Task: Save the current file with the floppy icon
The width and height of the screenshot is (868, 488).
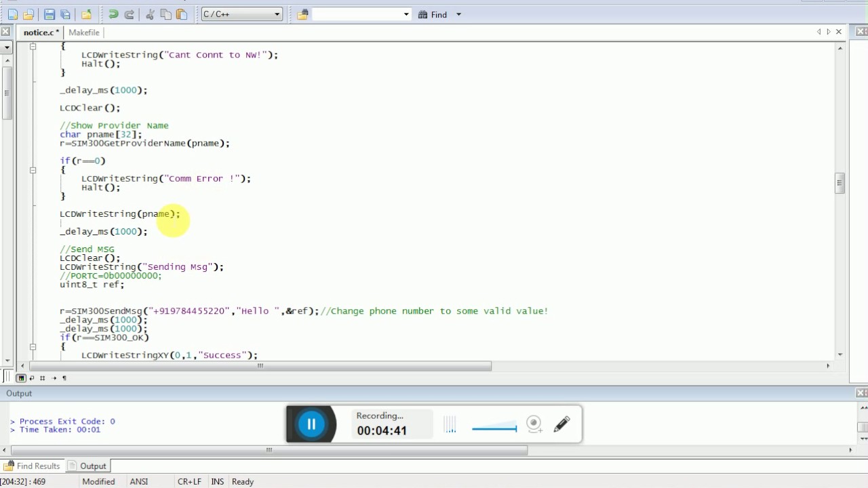Action: point(50,14)
